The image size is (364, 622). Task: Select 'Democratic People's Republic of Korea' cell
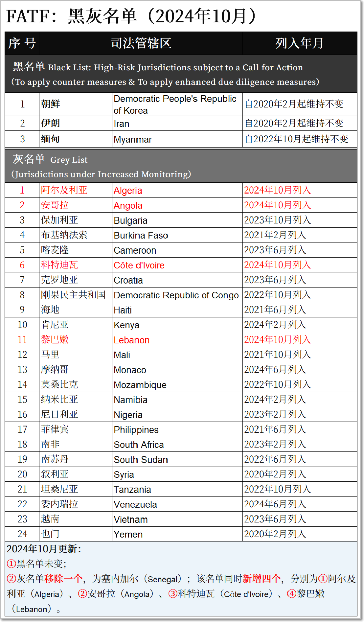(x=177, y=105)
